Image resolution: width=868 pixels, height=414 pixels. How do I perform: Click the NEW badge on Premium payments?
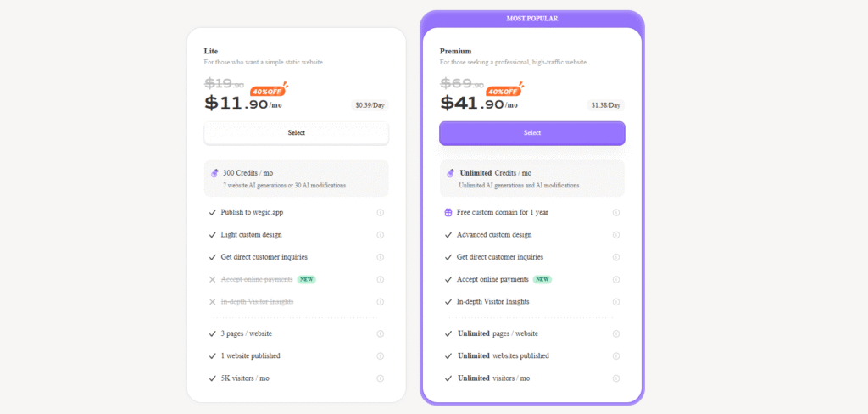point(542,280)
